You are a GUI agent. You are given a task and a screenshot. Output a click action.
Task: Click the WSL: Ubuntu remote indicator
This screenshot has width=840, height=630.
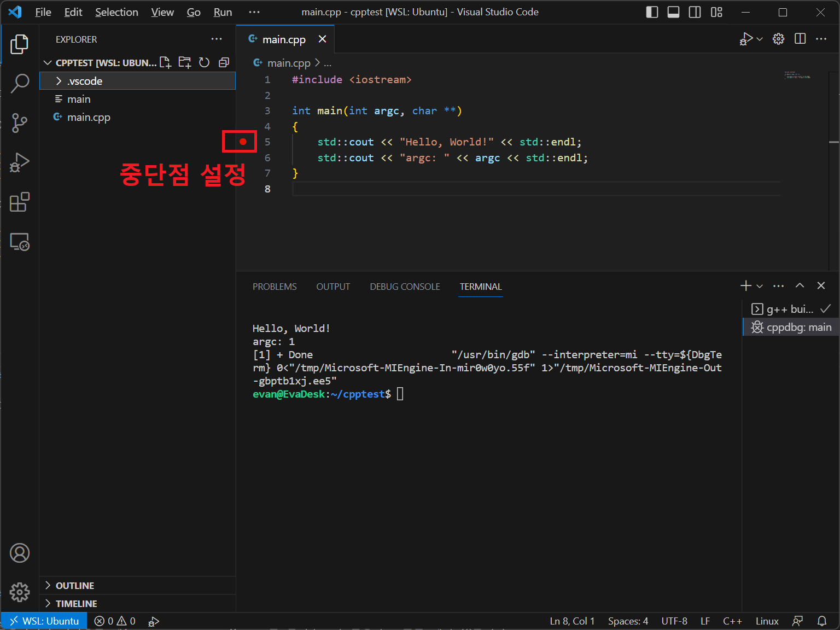point(44,621)
